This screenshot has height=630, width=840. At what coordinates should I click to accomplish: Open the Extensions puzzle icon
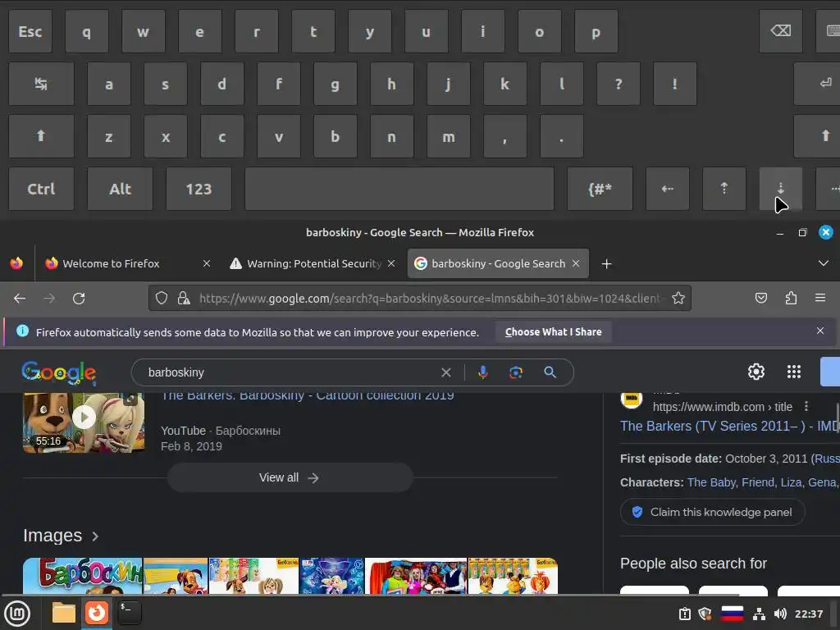pyautogui.click(x=791, y=298)
